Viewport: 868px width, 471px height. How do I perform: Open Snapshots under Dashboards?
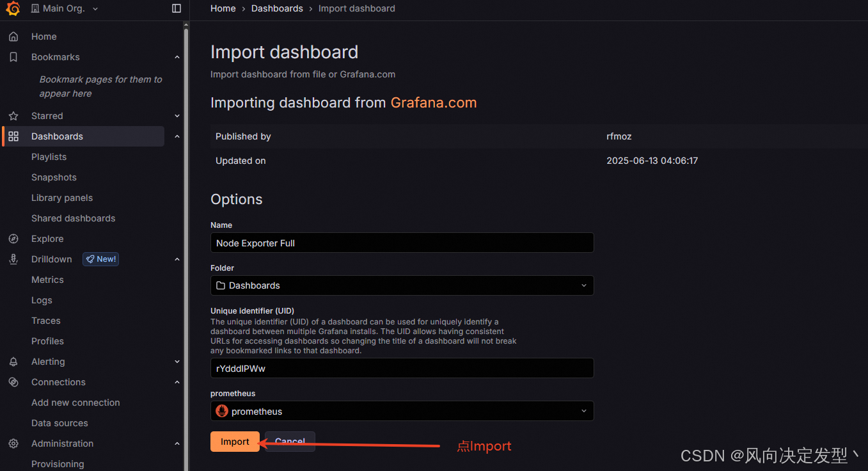click(x=54, y=177)
